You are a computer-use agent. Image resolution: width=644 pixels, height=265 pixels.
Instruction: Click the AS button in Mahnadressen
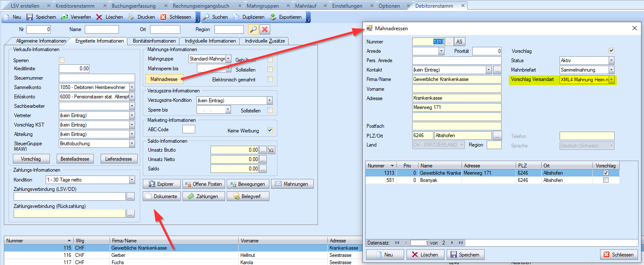(459, 42)
